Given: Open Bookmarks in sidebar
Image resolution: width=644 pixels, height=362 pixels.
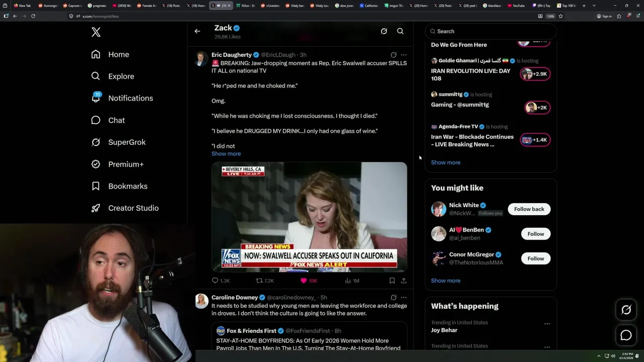Looking at the screenshot, I should point(119,186).
